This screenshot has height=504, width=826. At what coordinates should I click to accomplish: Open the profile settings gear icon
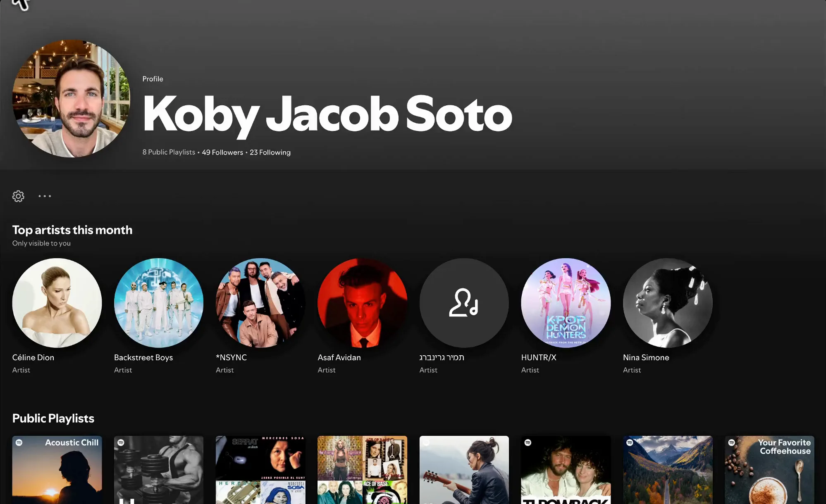pos(18,196)
